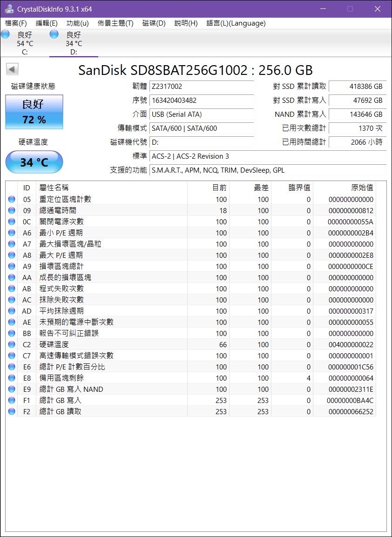392x537 pixels.
Task: Click the CrystalDiskInfo app icon in title bar
Action: (x=9, y=9)
